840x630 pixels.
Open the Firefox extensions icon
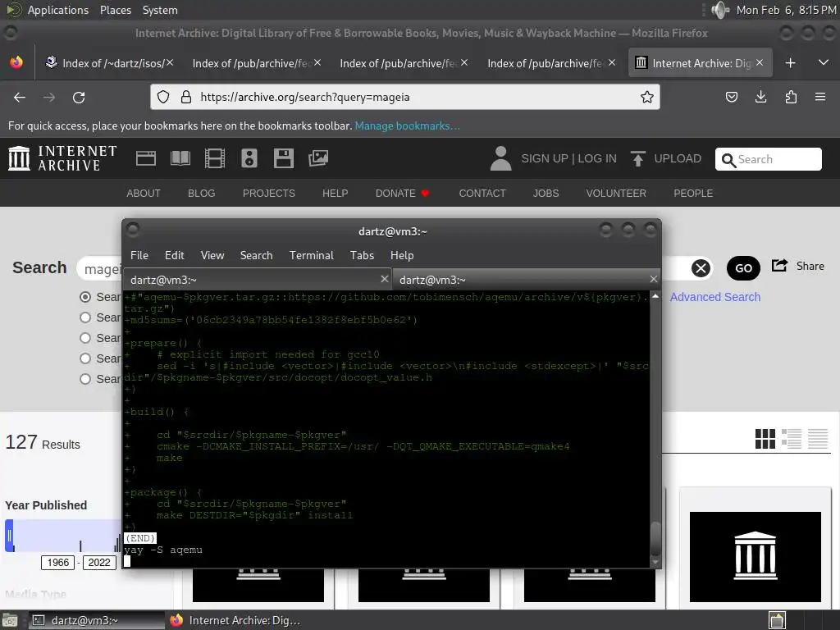tap(791, 97)
